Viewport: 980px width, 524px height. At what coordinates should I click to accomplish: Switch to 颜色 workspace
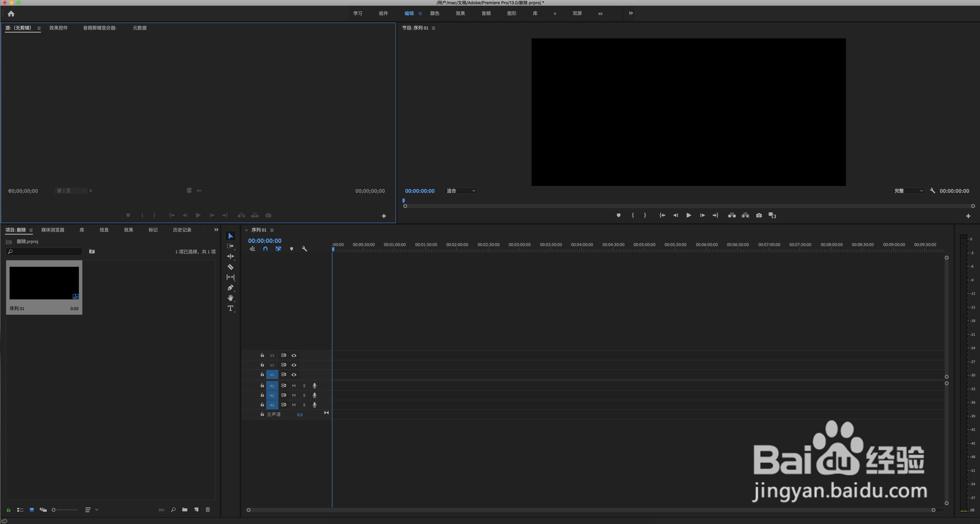(434, 13)
